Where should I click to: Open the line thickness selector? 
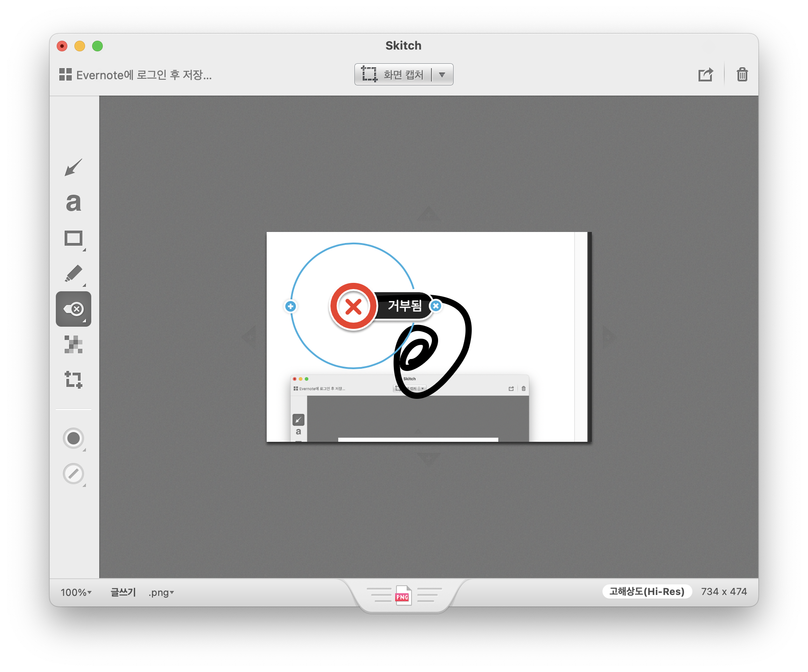[74, 474]
